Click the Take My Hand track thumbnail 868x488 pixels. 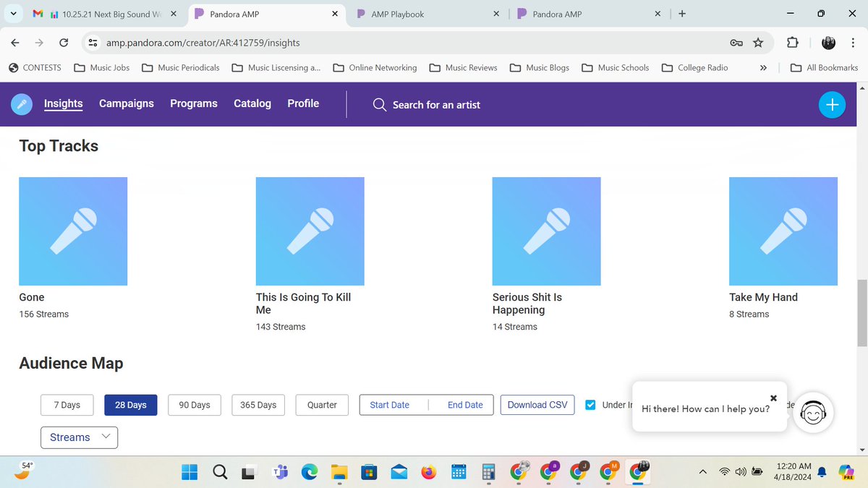[x=783, y=231]
